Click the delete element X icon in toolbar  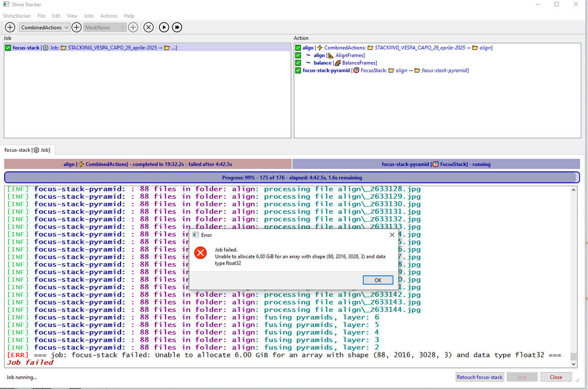point(148,27)
